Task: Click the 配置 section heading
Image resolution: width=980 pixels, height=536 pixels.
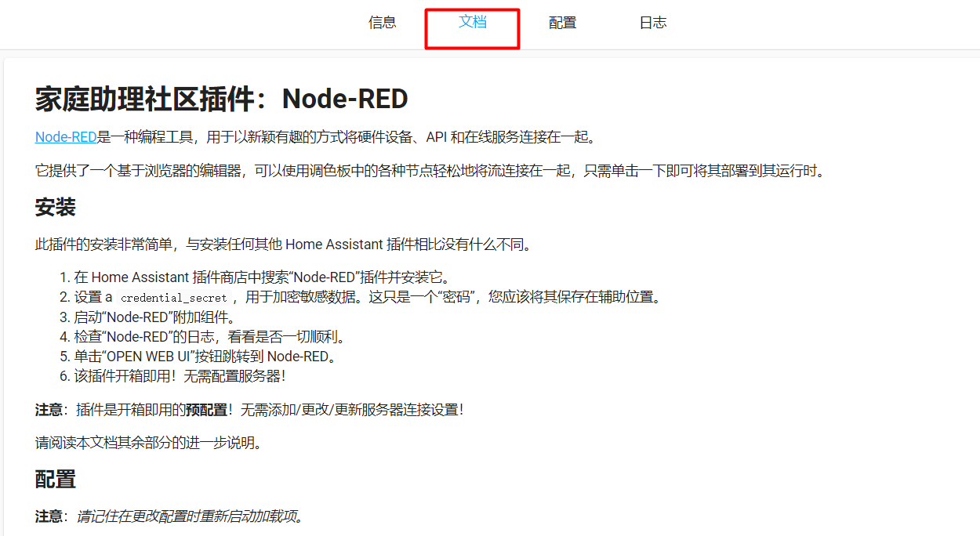Action: [x=56, y=479]
